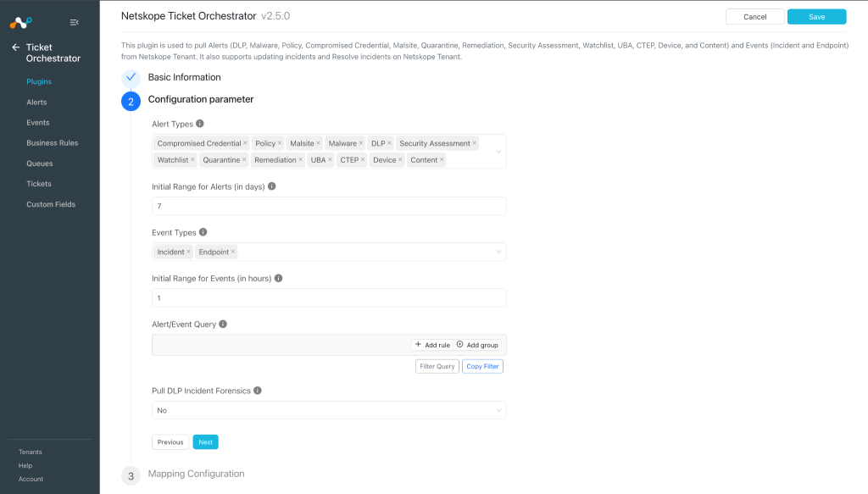
Task: Remove the Compromised Credential tag
Action: [x=245, y=143]
